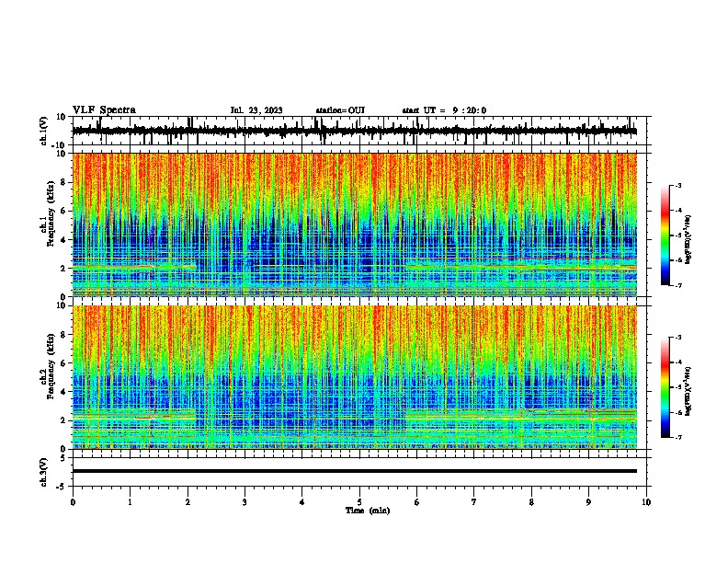Click the flat black ch.3 trace

[355, 471]
